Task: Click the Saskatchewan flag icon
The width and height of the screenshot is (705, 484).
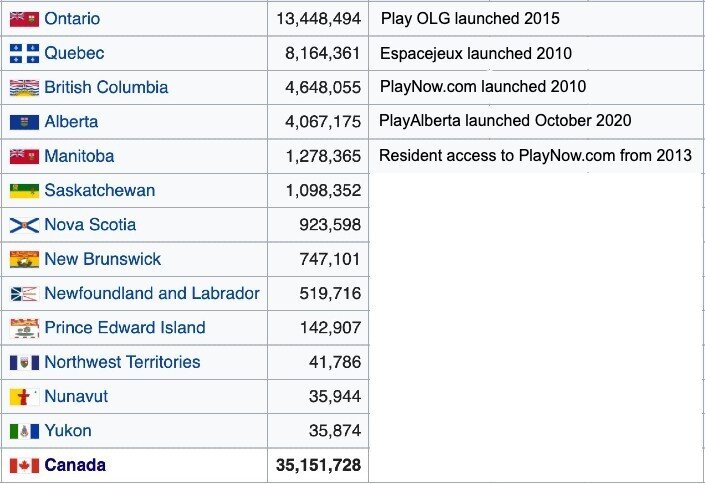Action: point(24,191)
